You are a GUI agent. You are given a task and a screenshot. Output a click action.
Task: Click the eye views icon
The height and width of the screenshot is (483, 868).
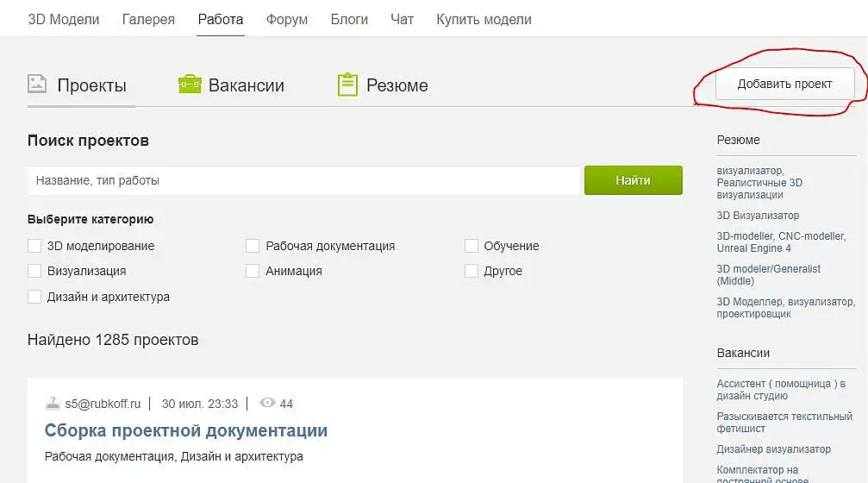pyautogui.click(x=267, y=403)
